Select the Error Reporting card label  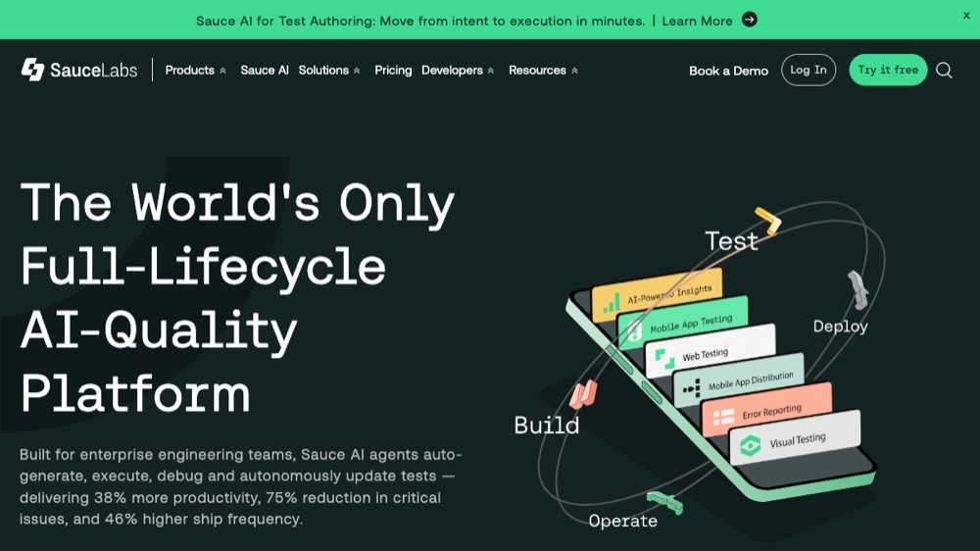(x=771, y=412)
